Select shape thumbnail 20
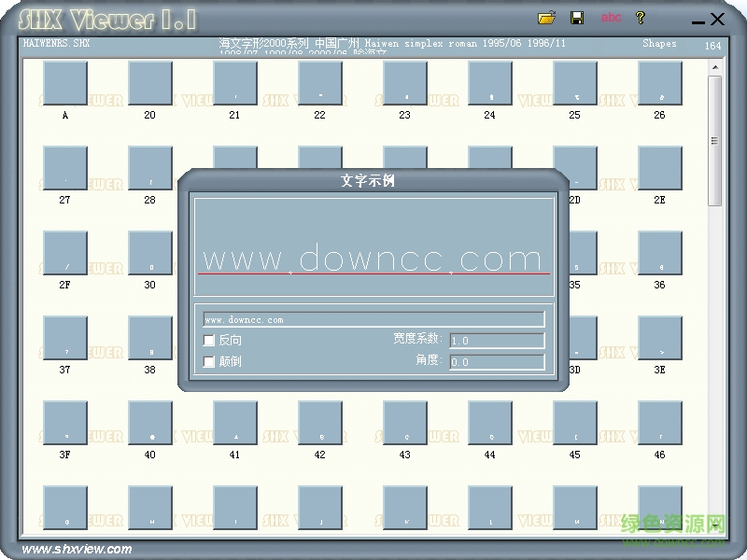The height and width of the screenshot is (560, 747). pos(150,83)
